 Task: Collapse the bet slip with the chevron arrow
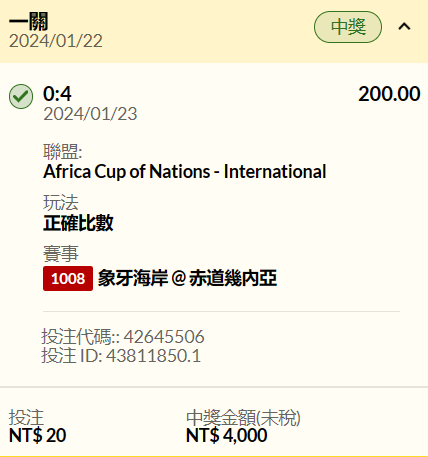404,27
